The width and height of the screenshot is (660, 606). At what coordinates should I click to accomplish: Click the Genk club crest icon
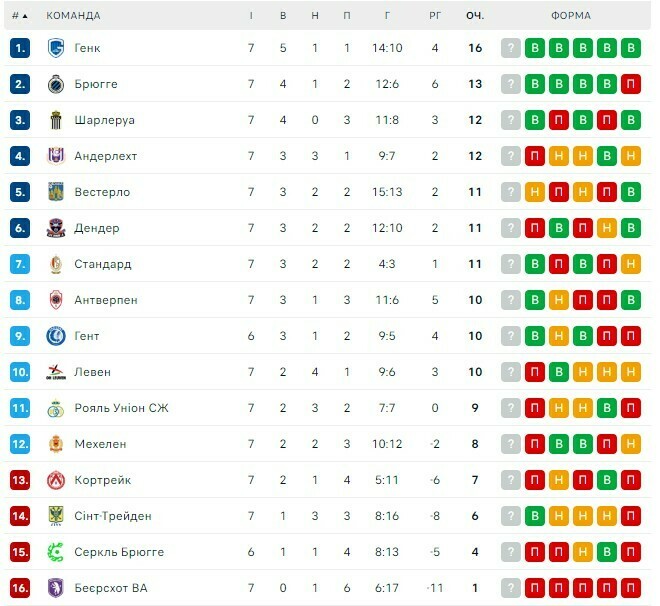pos(55,48)
